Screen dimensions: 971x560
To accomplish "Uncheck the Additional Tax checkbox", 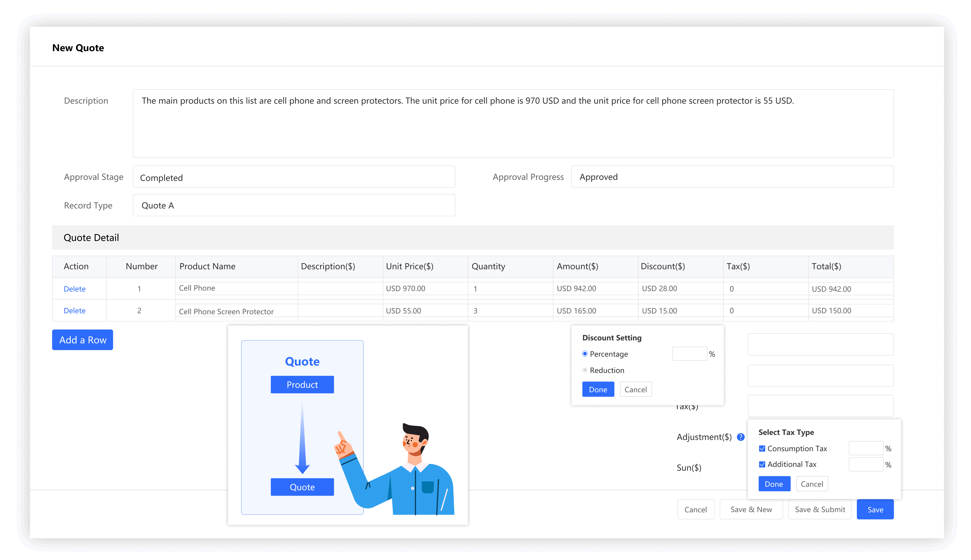I will [762, 464].
